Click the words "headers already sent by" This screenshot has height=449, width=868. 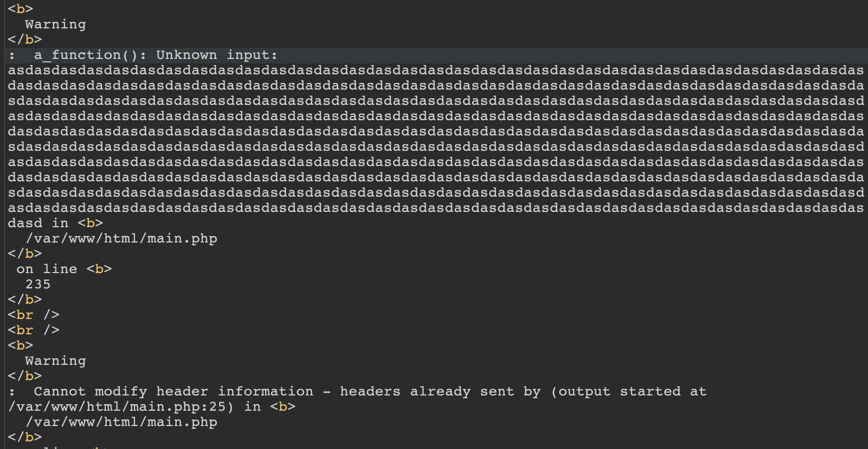(x=440, y=392)
